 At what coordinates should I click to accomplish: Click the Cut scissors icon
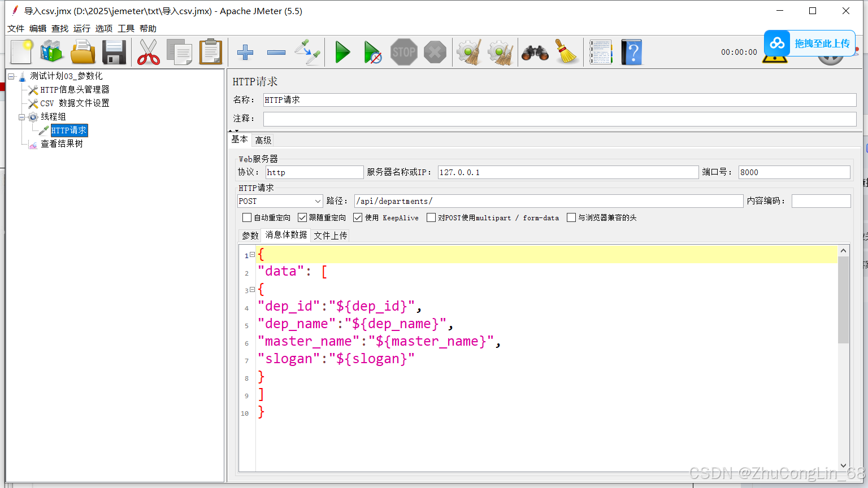click(x=149, y=52)
